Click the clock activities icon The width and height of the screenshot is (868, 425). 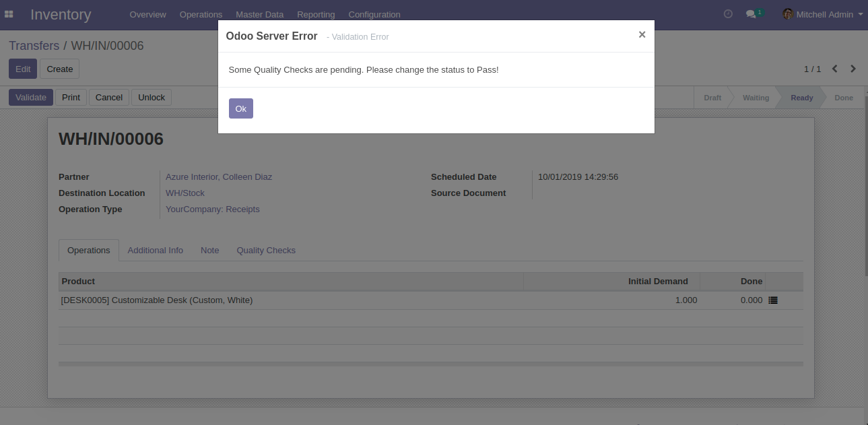728,14
